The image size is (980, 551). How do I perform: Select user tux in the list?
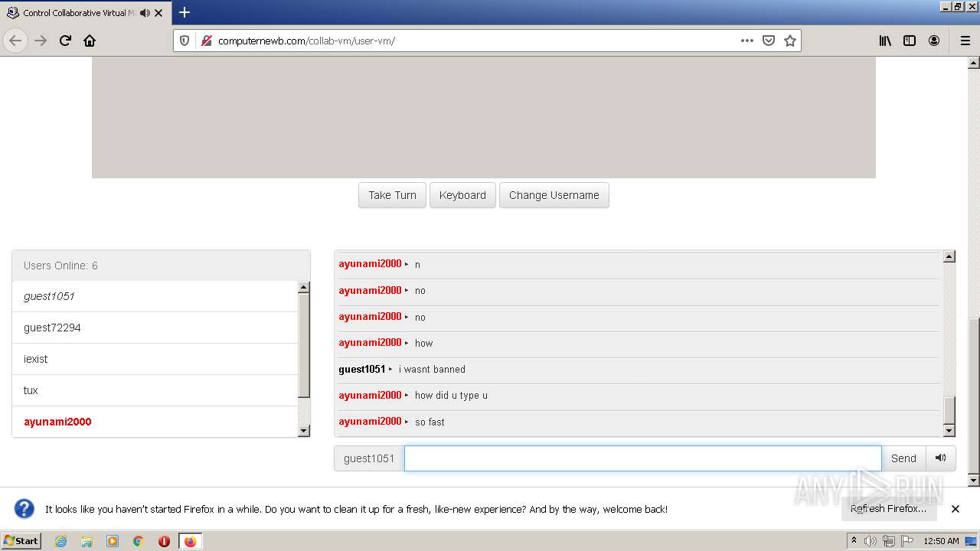coord(155,390)
